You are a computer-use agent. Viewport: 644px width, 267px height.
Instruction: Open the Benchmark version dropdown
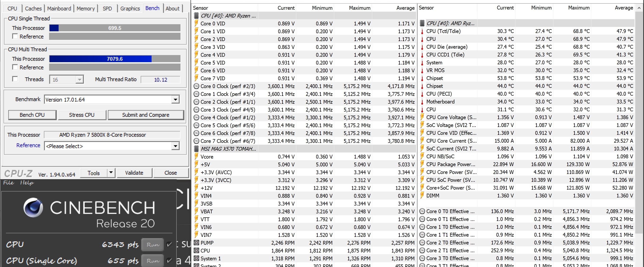[175, 100]
